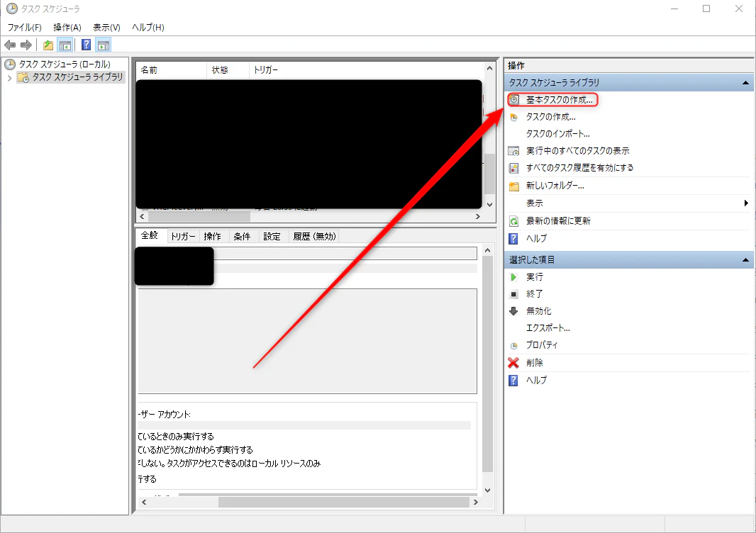The width and height of the screenshot is (756, 533).
Task: Click タスクの作成... action
Action: click(550, 117)
